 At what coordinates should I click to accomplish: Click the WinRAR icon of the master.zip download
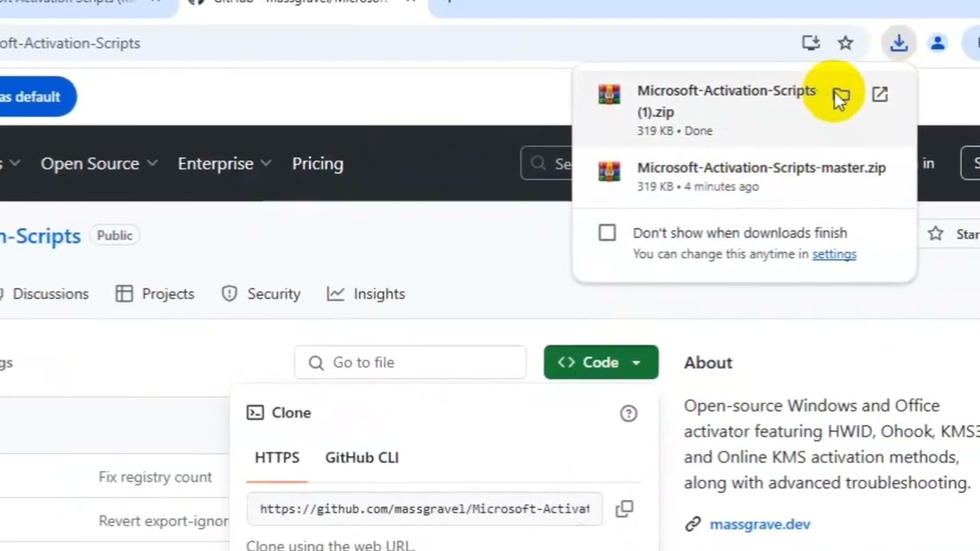[x=609, y=171]
